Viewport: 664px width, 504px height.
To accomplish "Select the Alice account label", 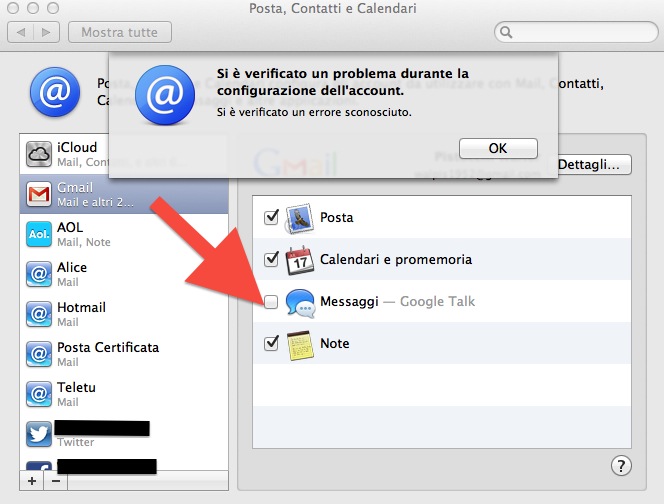I will coord(72,267).
